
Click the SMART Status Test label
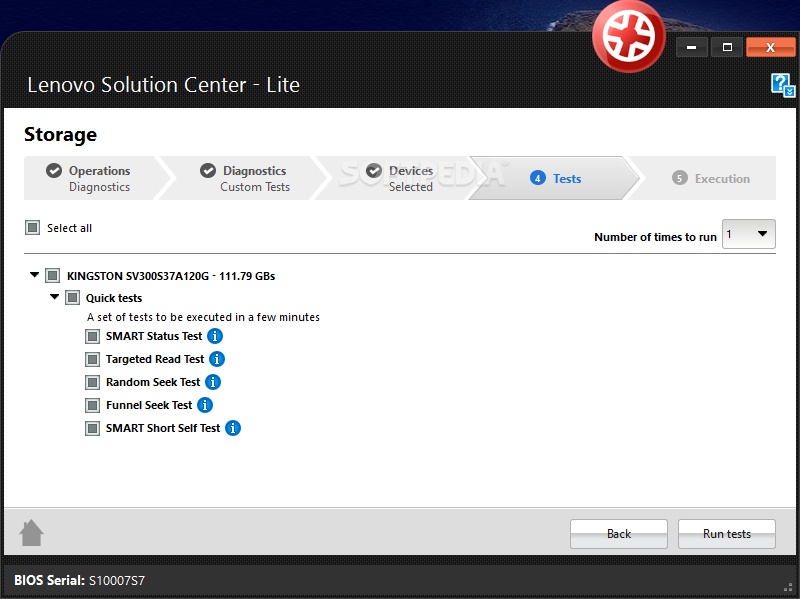154,336
